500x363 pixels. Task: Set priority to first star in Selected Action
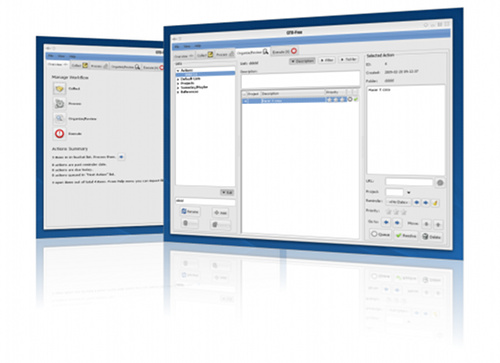point(389,212)
